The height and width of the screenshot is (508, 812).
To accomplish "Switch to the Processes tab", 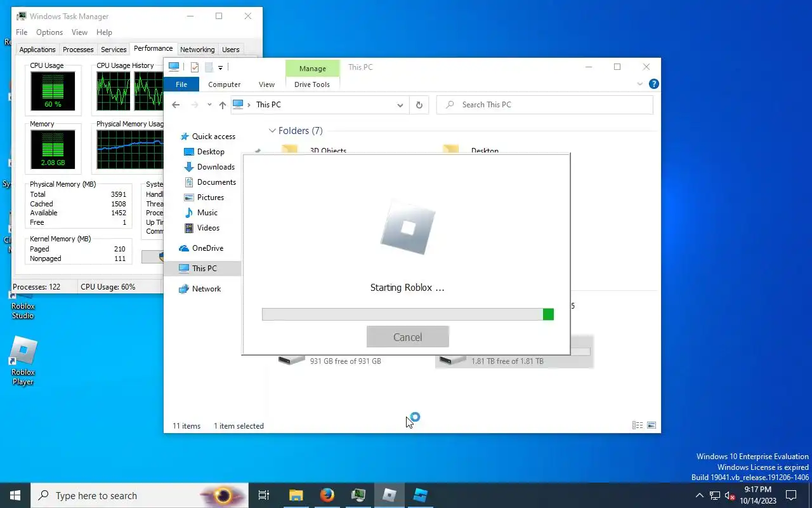I will click(78, 50).
